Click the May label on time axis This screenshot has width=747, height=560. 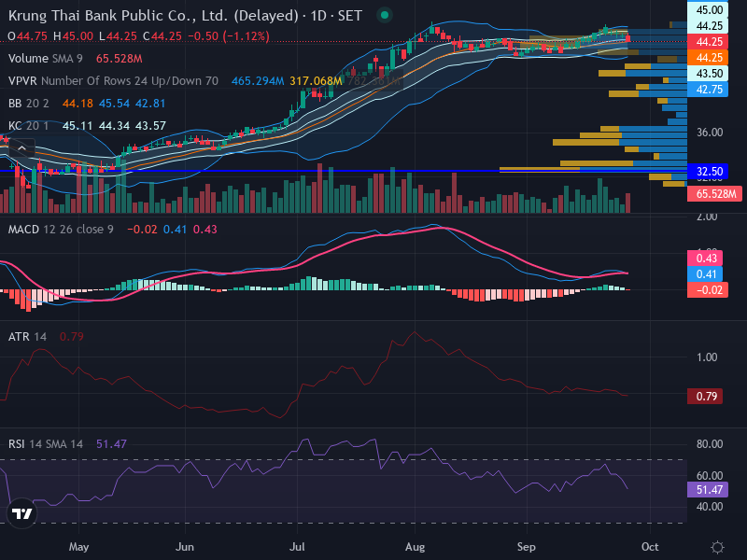click(78, 547)
